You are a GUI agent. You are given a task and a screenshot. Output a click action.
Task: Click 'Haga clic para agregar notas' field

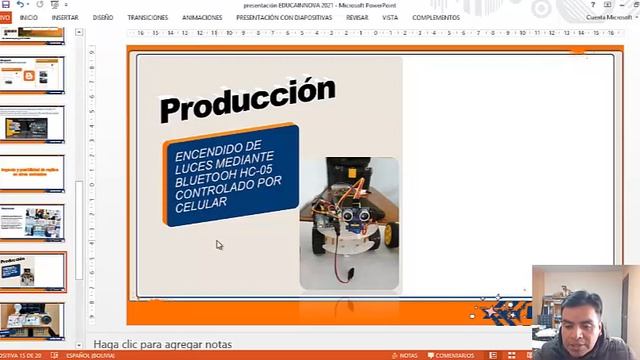click(162, 344)
